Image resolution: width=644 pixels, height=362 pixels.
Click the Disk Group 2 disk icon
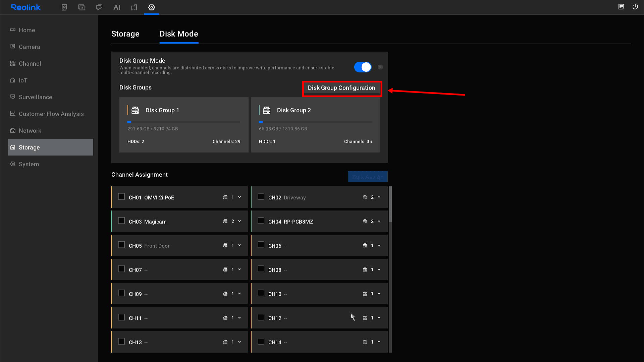click(x=267, y=110)
